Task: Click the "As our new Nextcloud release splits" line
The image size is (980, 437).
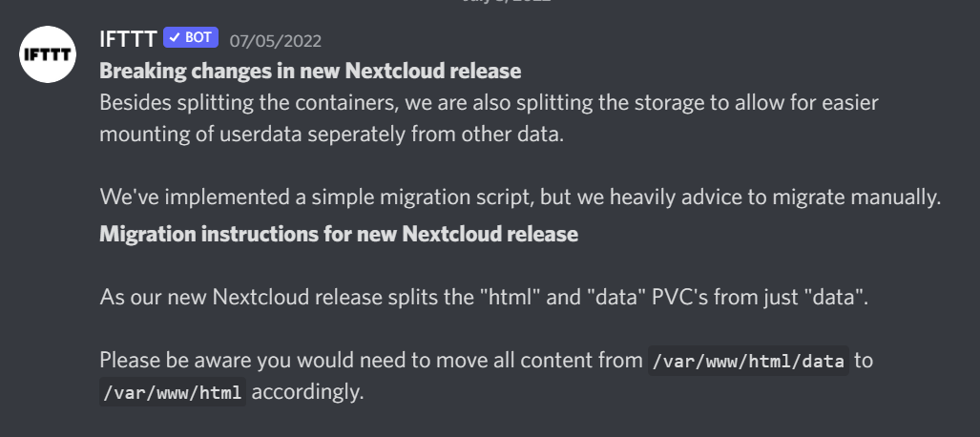Action: click(x=382, y=296)
